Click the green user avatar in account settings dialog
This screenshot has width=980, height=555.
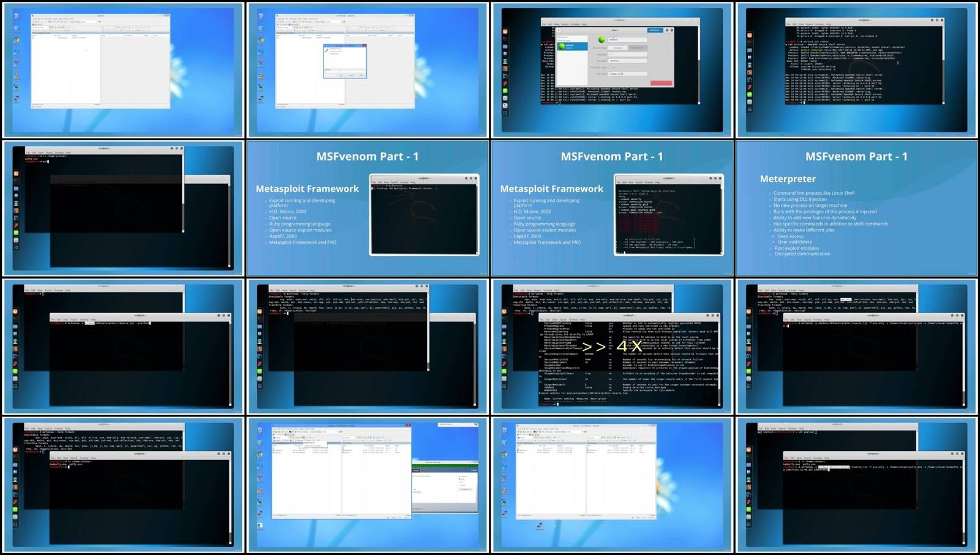(x=601, y=40)
